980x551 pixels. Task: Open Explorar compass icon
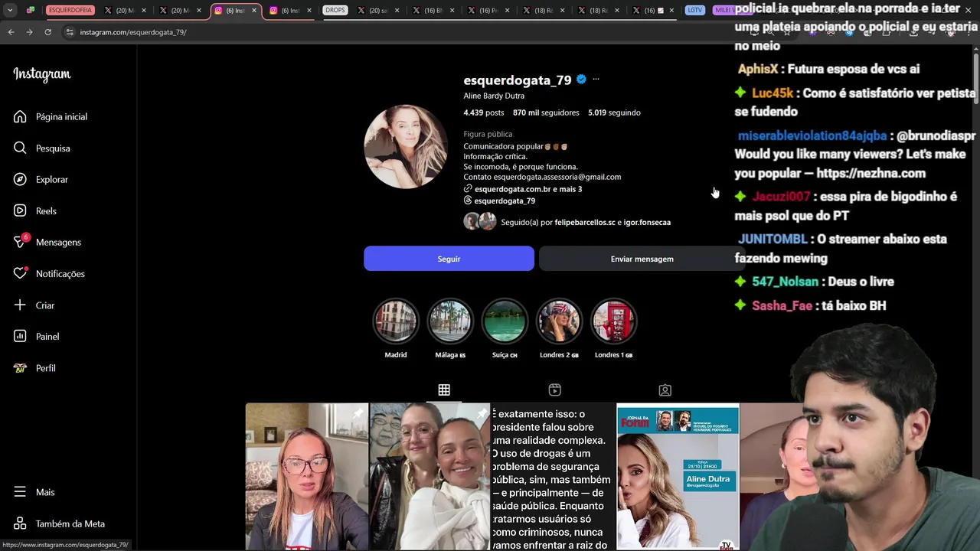coord(20,179)
